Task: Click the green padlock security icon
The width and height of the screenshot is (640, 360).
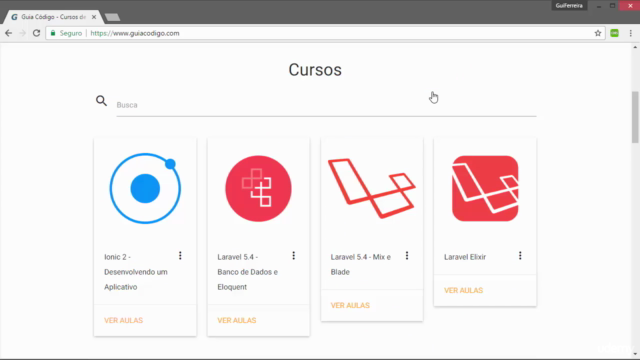Action: pos(53,33)
